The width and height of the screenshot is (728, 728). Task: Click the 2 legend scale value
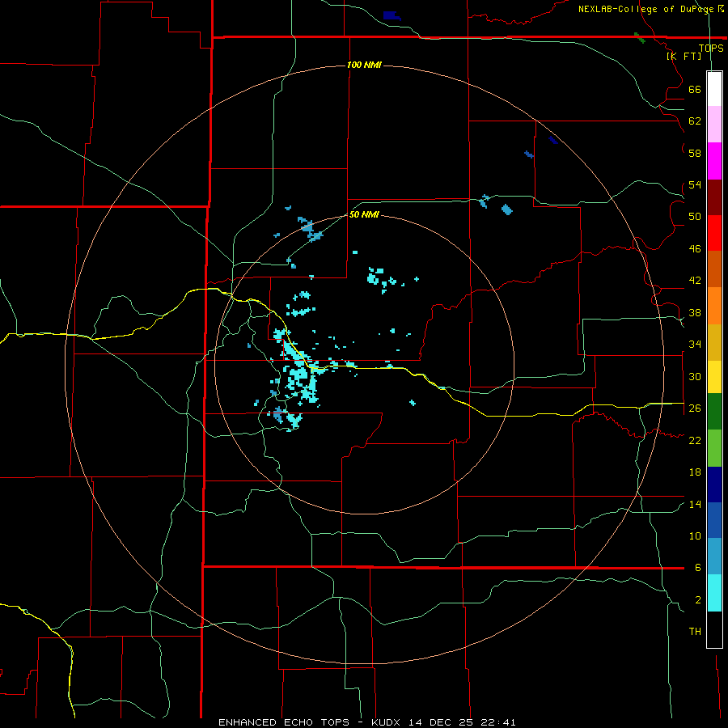click(698, 600)
